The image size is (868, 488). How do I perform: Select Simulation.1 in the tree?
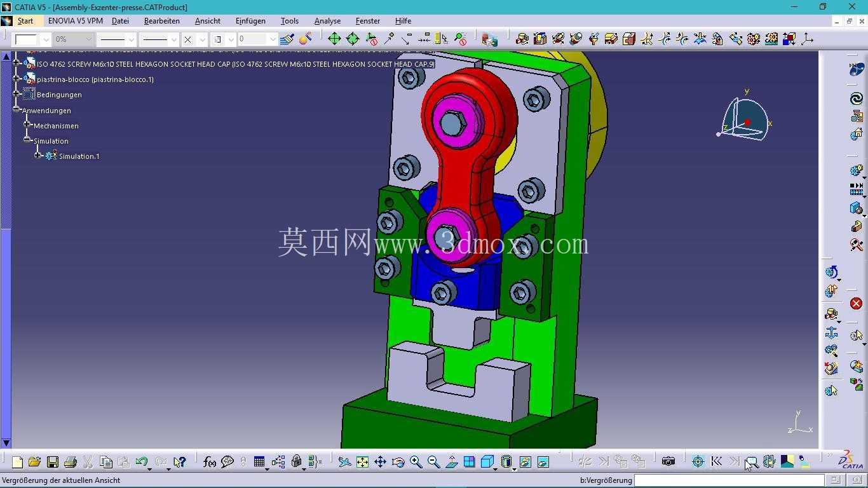pyautogui.click(x=79, y=156)
